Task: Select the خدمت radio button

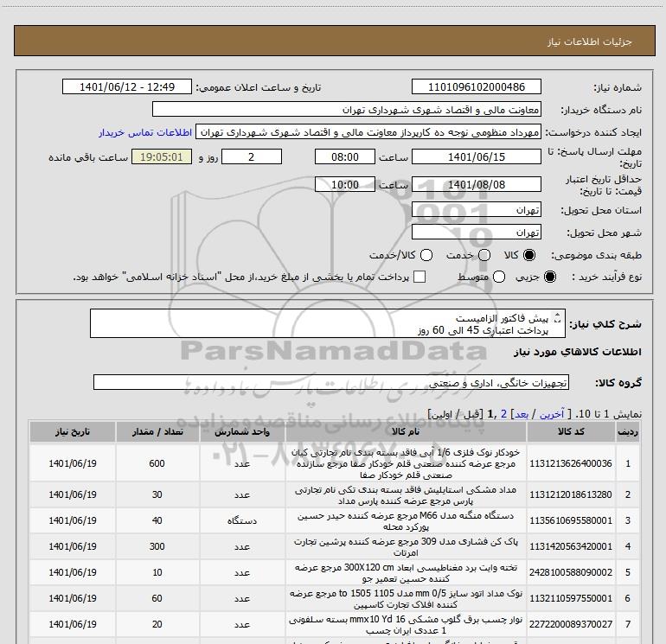Action: click(x=484, y=255)
